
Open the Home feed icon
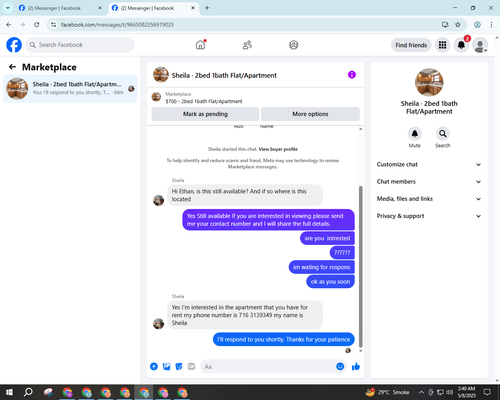click(x=200, y=45)
